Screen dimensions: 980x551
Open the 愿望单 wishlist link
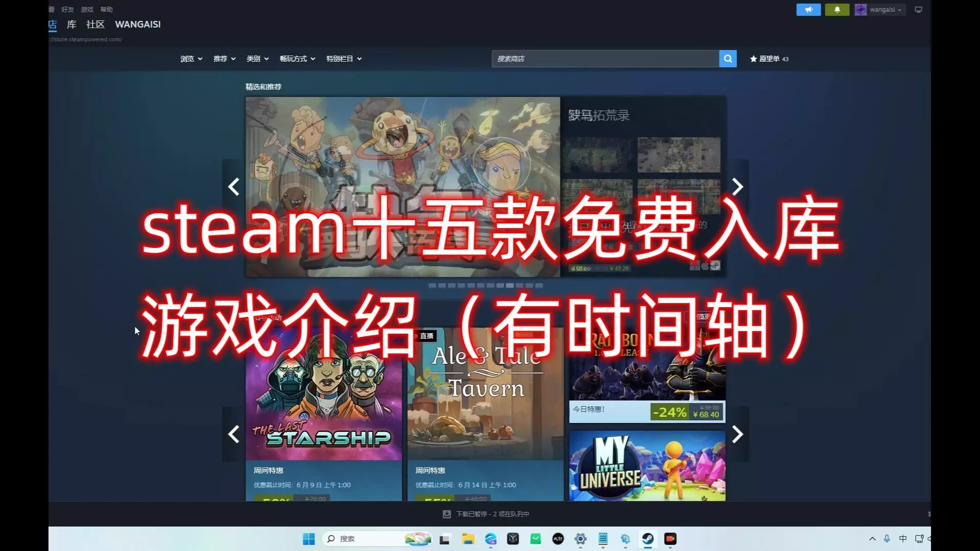(769, 59)
